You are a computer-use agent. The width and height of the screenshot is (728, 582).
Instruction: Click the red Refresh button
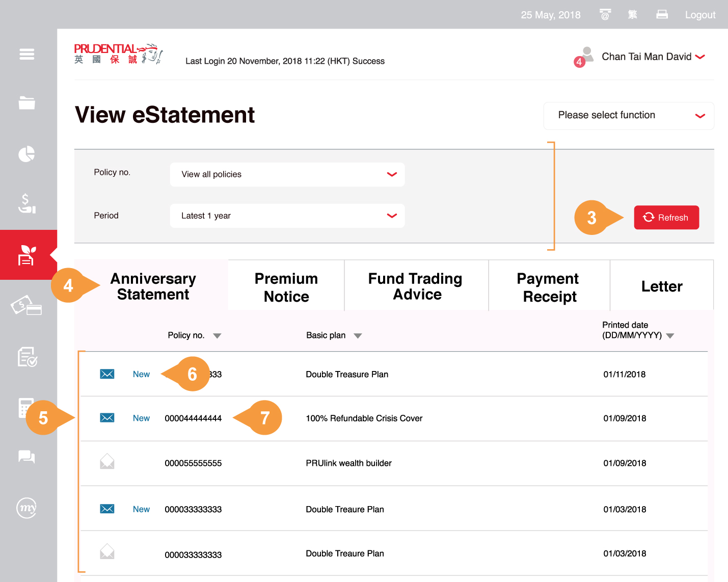(x=666, y=218)
